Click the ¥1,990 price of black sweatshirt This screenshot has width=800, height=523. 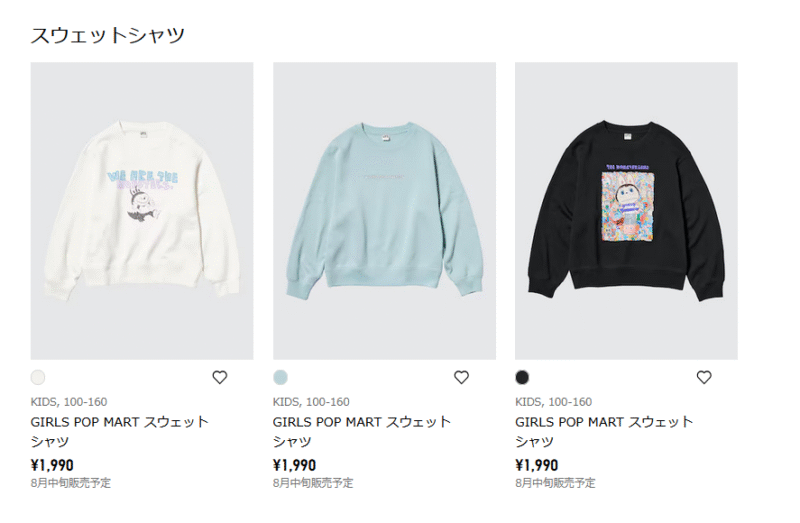click(x=537, y=465)
